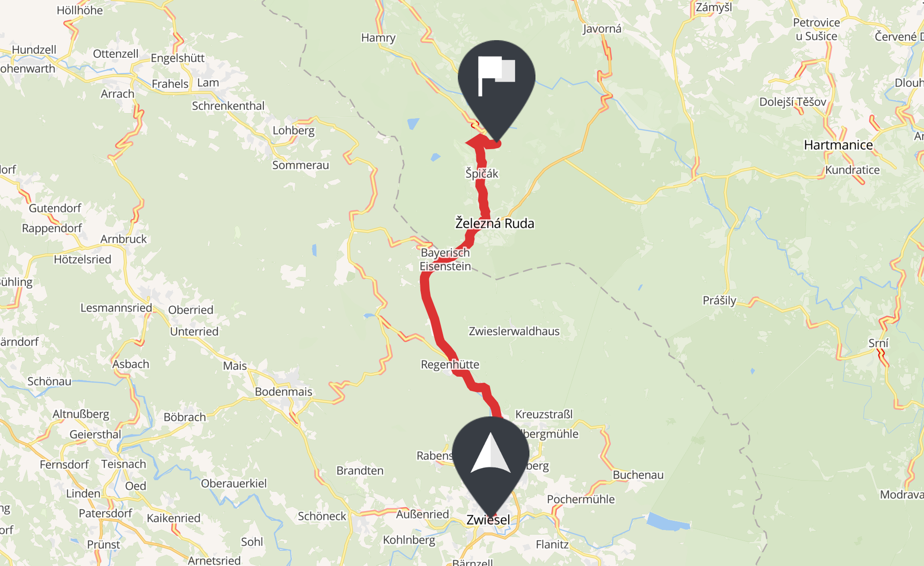Click the Zwiesel town label

pos(488,520)
